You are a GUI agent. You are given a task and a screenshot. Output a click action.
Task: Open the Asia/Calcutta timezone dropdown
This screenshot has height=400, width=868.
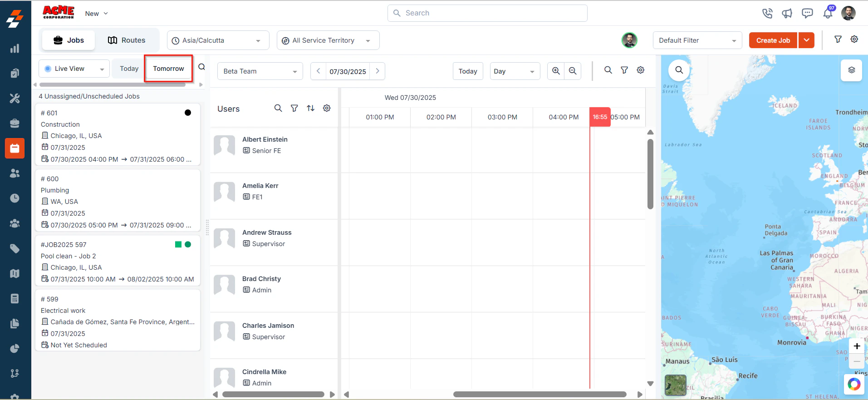[x=218, y=40]
